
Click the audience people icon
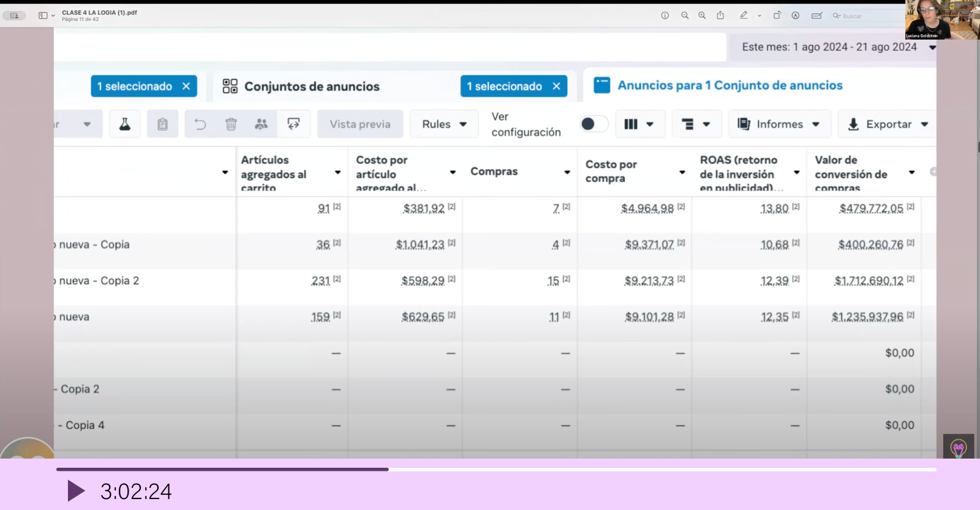262,124
